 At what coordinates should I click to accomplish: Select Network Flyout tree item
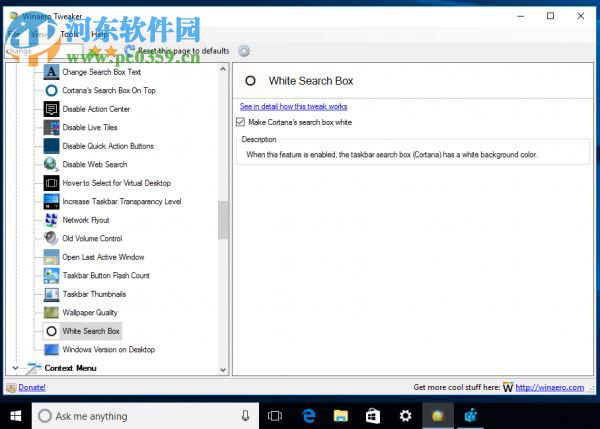[86, 220]
